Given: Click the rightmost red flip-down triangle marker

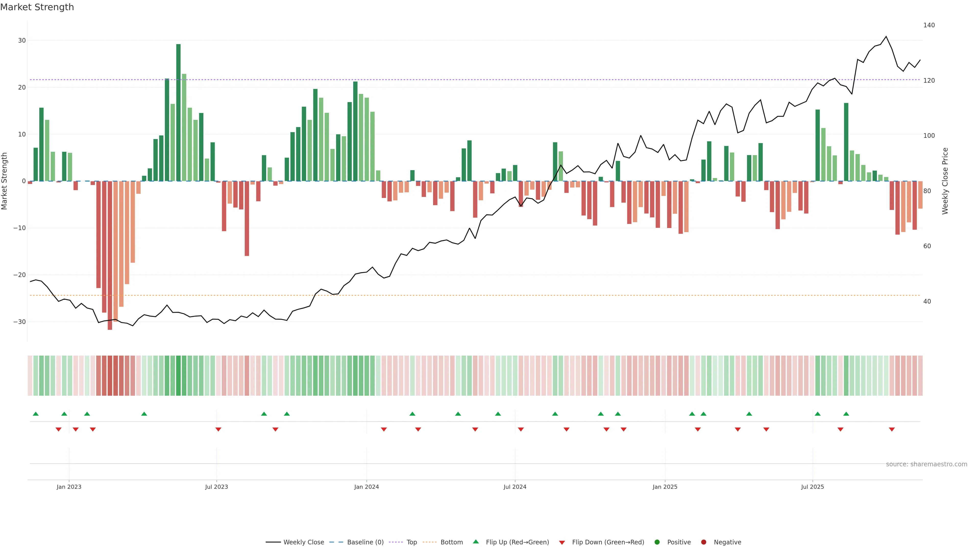Looking at the screenshot, I should point(892,429).
